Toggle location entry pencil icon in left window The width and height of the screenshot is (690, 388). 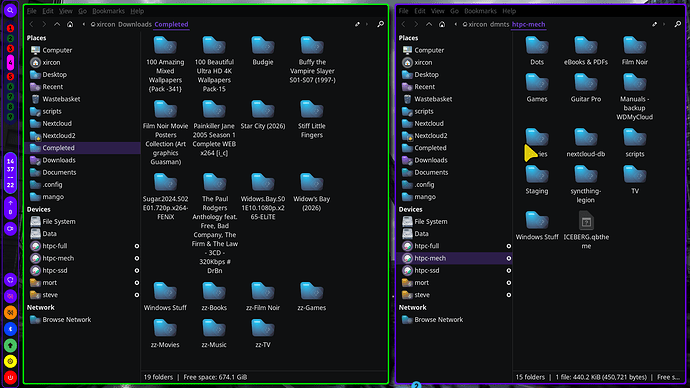tap(357, 24)
